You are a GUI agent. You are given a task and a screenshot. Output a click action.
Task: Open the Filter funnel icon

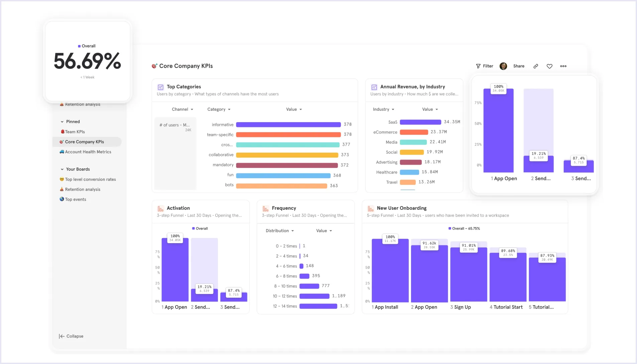[x=478, y=66]
